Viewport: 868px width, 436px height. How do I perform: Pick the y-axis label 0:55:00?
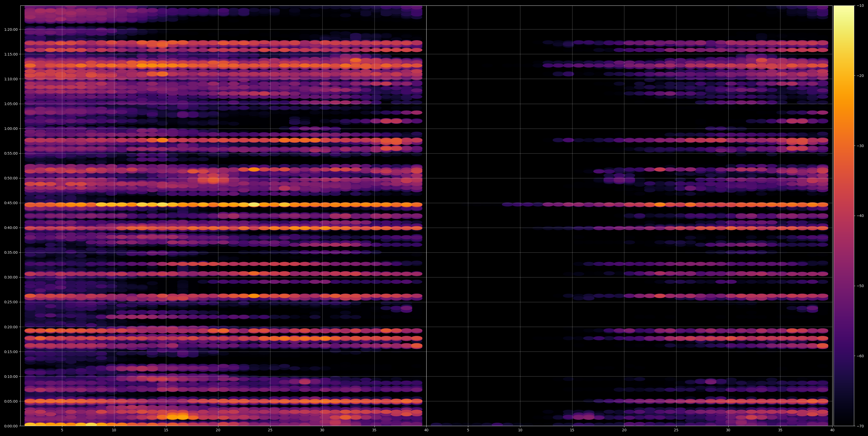tap(11, 153)
